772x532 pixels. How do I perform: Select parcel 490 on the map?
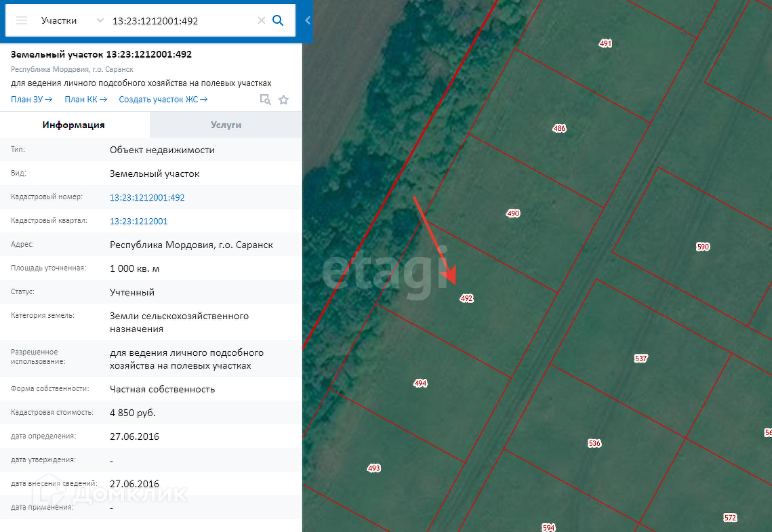(513, 213)
